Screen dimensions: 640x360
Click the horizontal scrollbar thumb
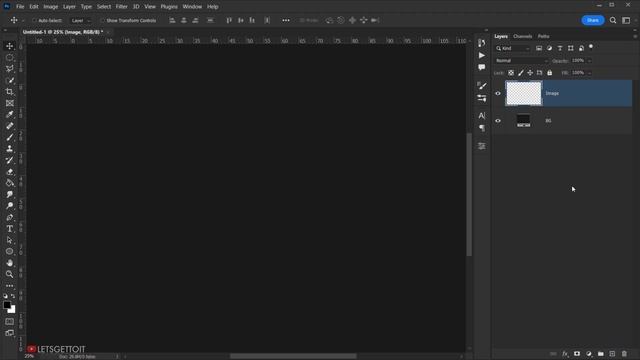click(x=293, y=356)
